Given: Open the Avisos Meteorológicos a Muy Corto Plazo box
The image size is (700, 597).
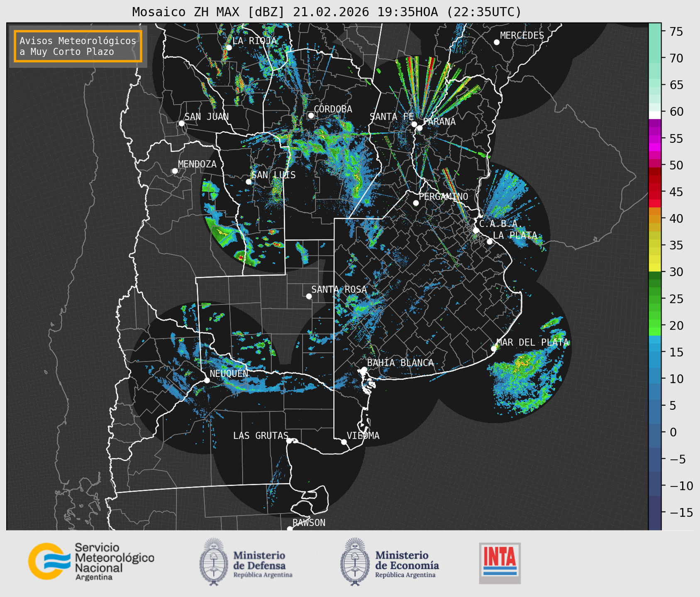Looking at the screenshot, I should (78, 46).
